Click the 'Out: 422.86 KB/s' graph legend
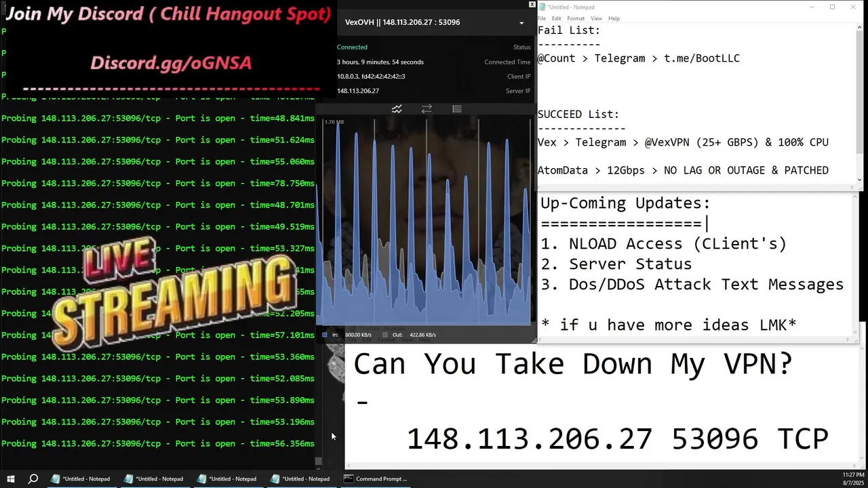The image size is (868, 488). coord(409,335)
